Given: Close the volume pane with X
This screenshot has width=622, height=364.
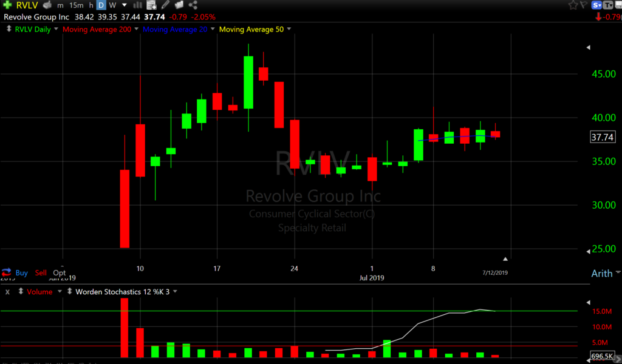Looking at the screenshot, I should [x=7, y=292].
